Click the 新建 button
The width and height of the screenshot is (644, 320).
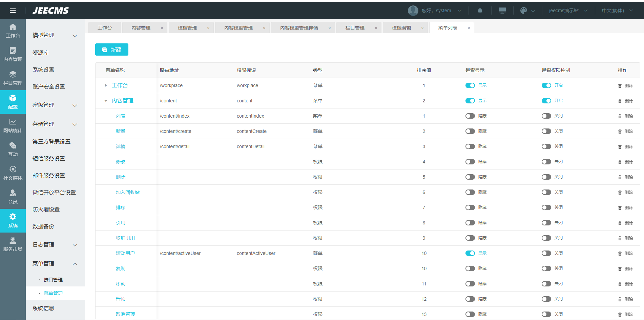pos(111,49)
